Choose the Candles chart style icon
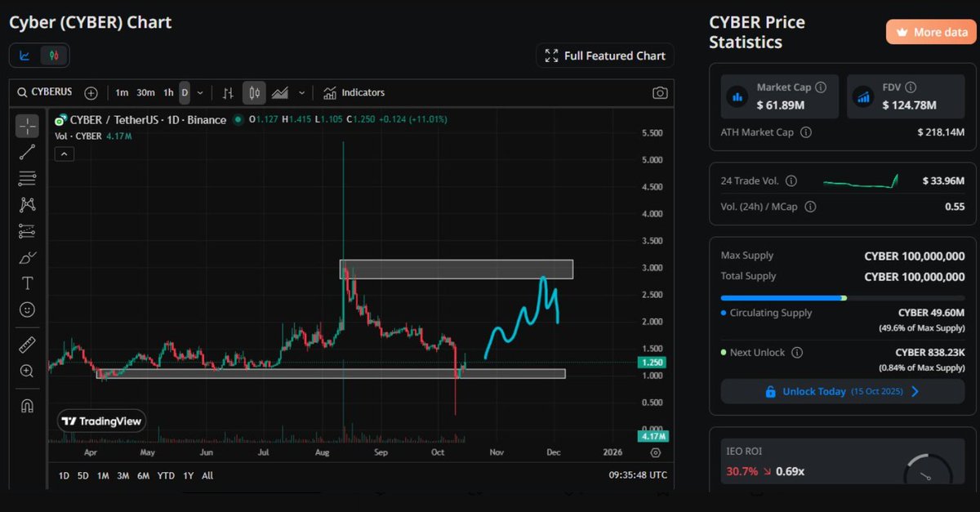The height and width of the screenshot is (512, 980). (x=254, y=93)
